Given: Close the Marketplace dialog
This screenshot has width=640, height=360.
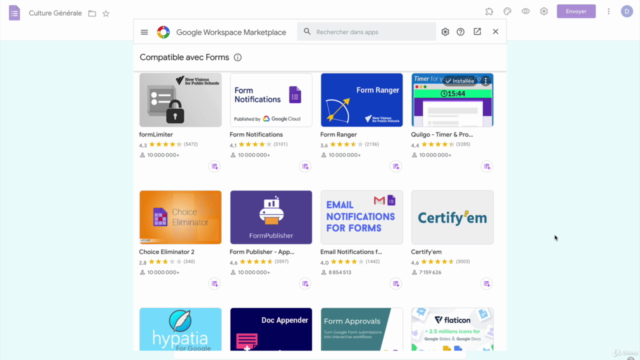Looking at the screenshot, I should click(496, 31).
